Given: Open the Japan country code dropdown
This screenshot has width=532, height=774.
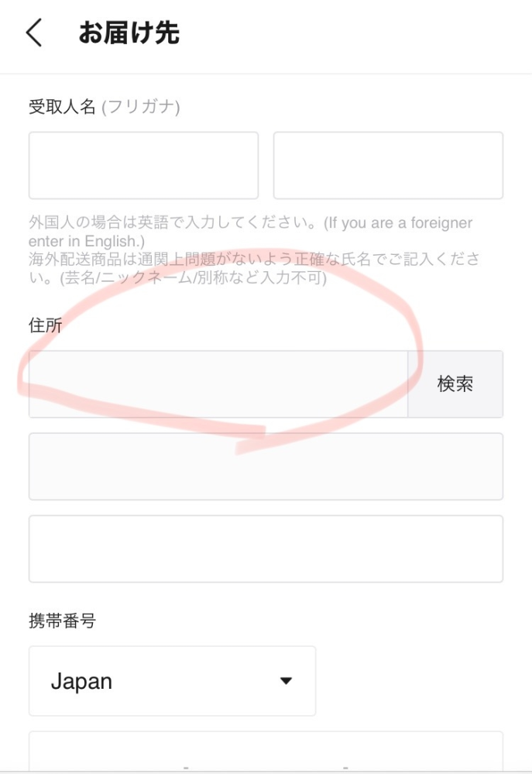Looking at the screenshot, I should [x=172, y=681].
